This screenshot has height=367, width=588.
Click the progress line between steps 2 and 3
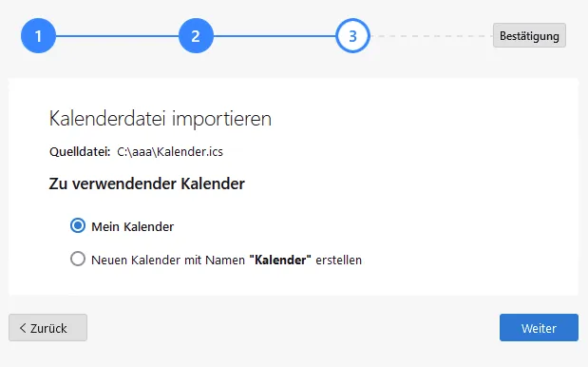tap(275, 36)
